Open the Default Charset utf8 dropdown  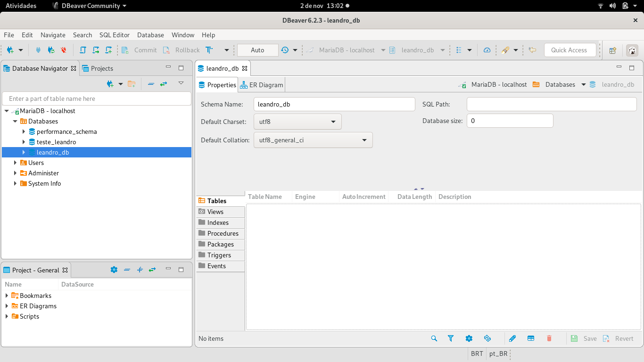click(297, 122)
